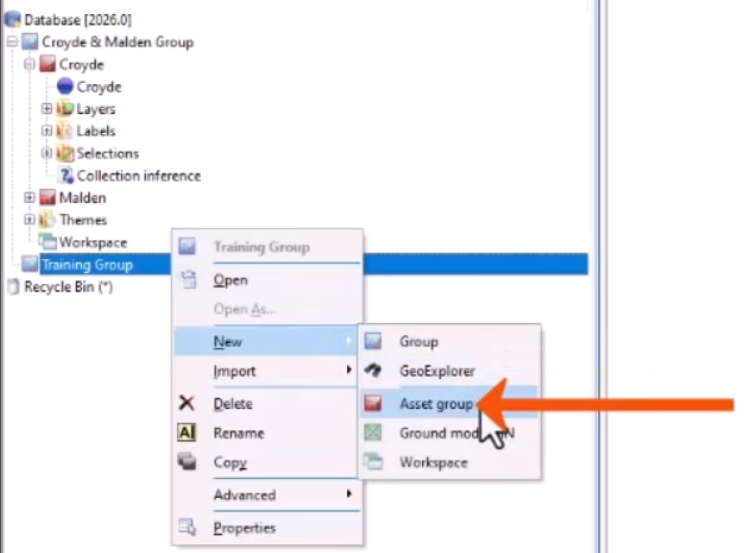
Task: Expand the Selections node
Action: (x=46, y=153)
